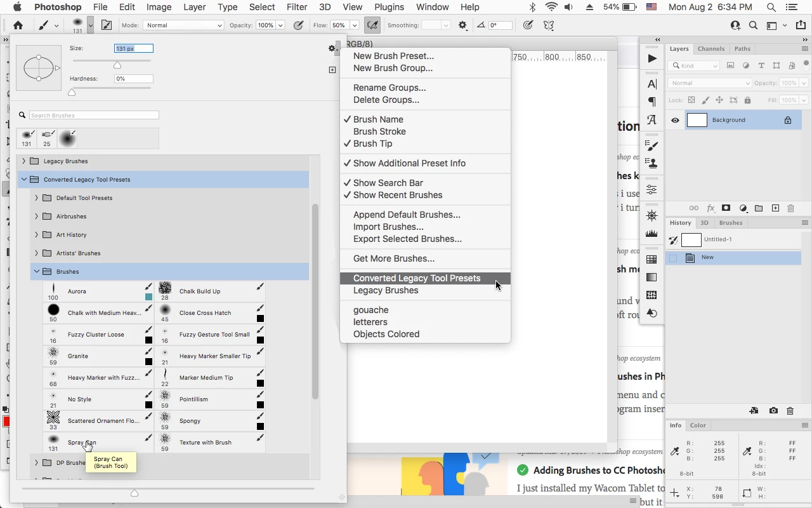Collapse Converted Legacy Tool Presets folder
The height and width of the screenshot is (508, 812).
tap(24, 180)
